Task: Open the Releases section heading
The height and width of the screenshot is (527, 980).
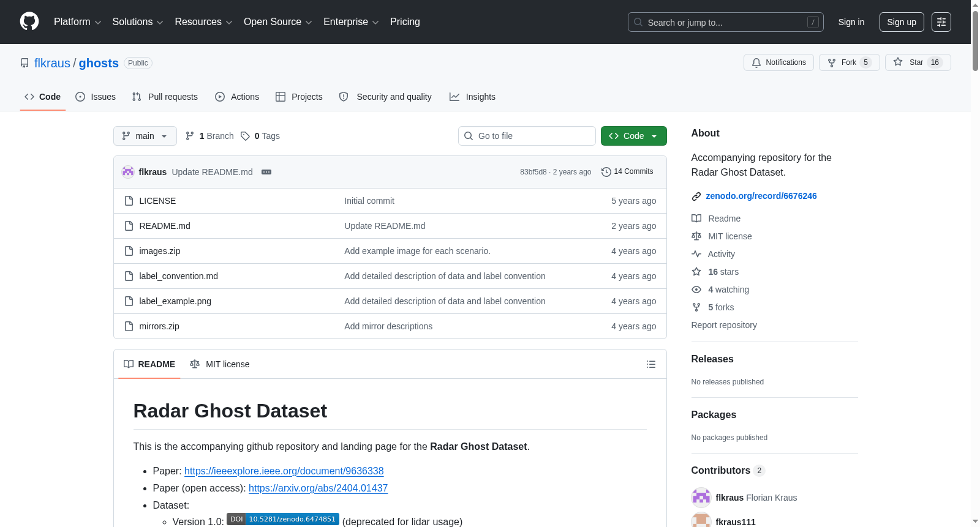Action: (712, 359)
